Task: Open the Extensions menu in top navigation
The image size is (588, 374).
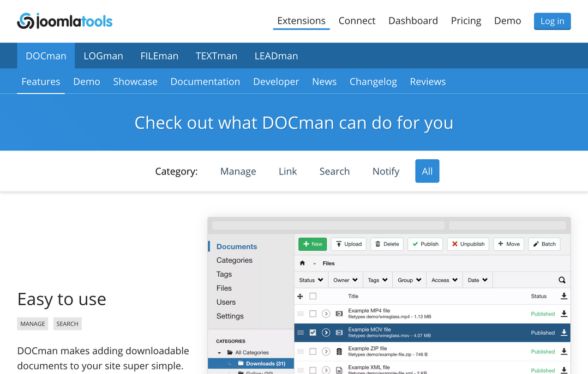Action: coord(301,21)
